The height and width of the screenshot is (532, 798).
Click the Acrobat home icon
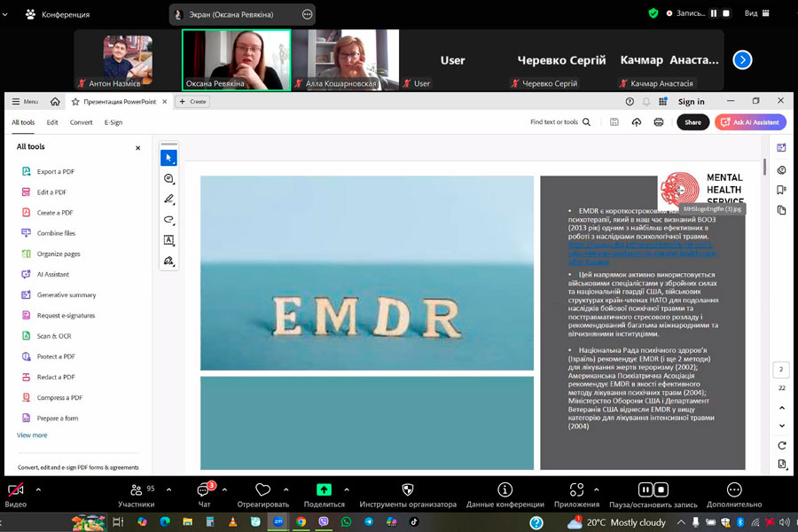pyautogui.click(x=56, y=102)
